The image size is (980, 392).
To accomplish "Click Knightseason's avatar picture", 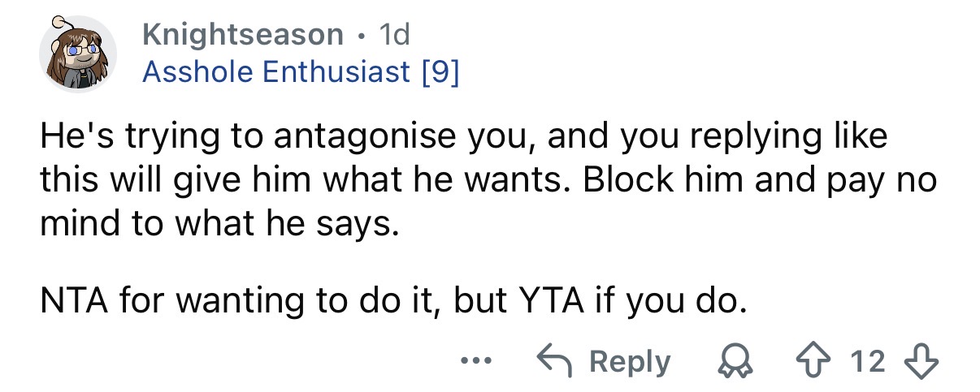I will [78, 54].
